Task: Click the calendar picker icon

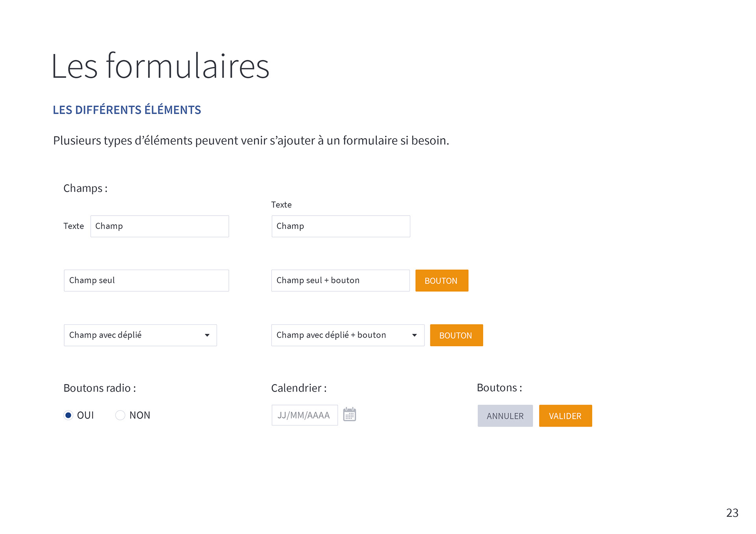Action: click(x=349, y=414)
